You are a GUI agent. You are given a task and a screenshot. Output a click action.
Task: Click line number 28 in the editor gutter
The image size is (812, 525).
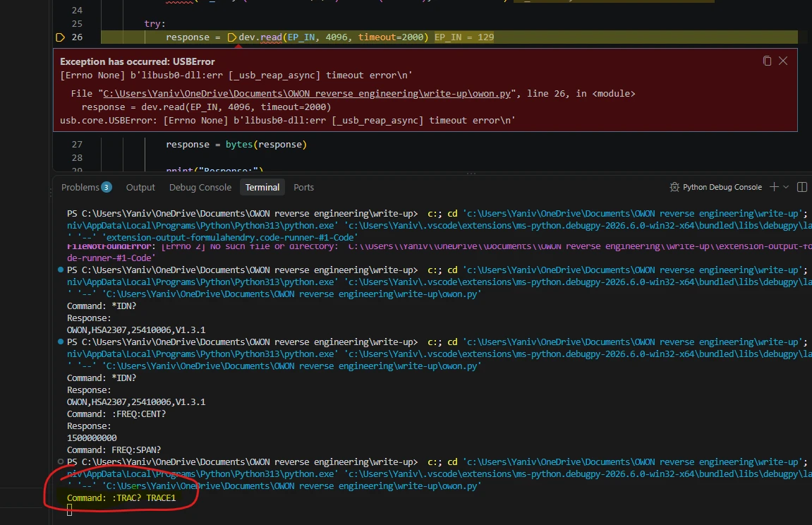77,158
